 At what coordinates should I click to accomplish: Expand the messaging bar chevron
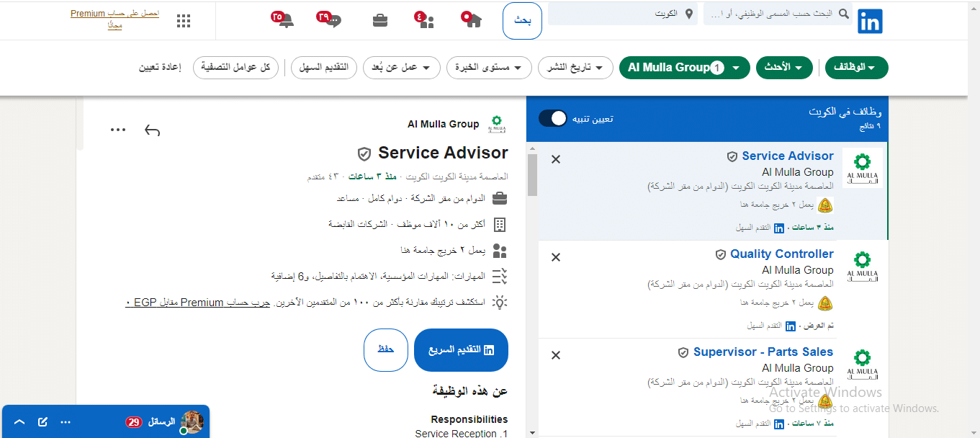click(x=19, y=421)
